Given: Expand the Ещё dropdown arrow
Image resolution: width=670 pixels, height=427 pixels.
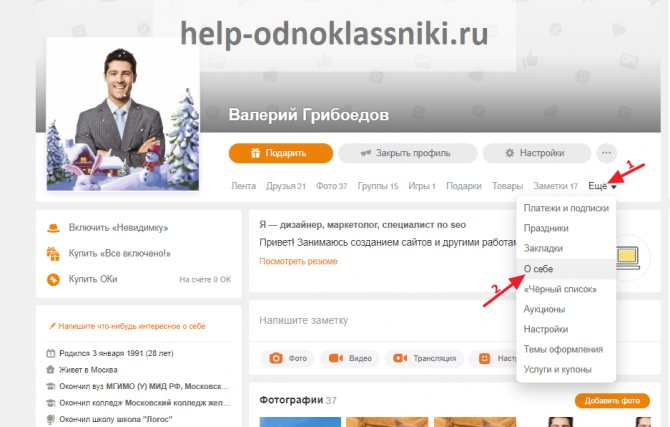Looking at the screenshot, I should pyautogui.click(x=614, y=187).
